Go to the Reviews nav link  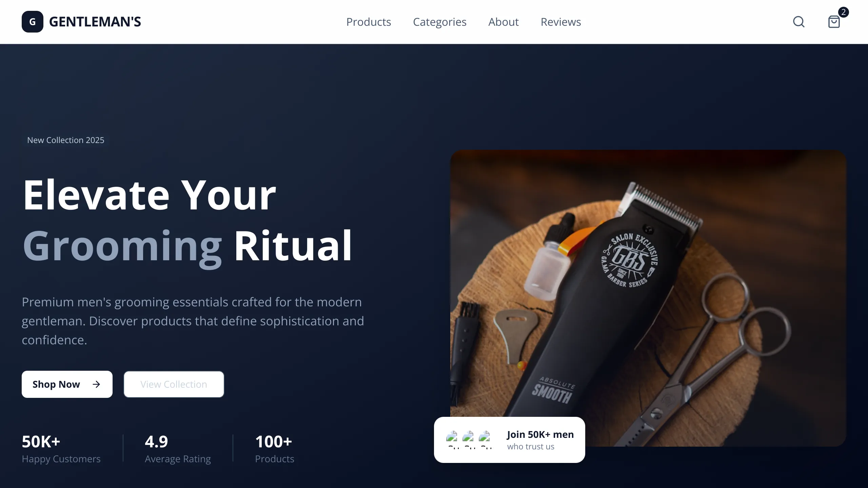tap(561, 22)
